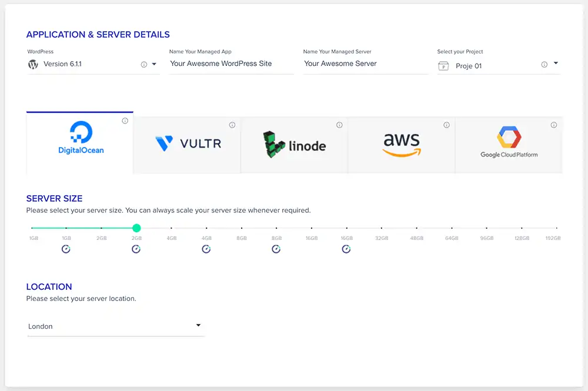Viewport: 588px width, 391px height.
Task: Click the 32GB size label
Action: pos(382,238)
